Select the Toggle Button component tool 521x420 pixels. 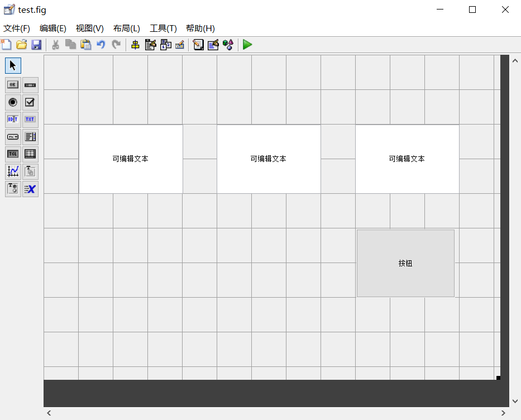13,154
